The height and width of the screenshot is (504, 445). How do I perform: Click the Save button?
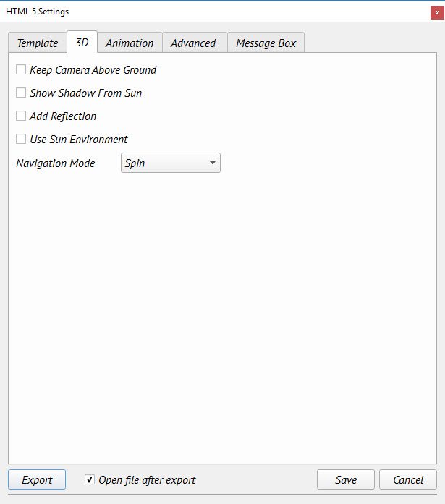pyautogui.click(x=346, y=479)
